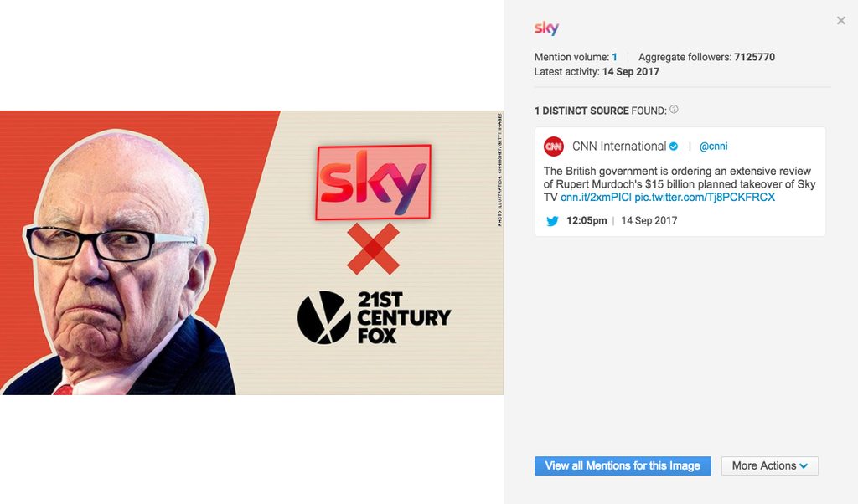This screenshot has height=504, width=858.
Task: Click View all Mentions for this Image
Action: click(623, 465)
